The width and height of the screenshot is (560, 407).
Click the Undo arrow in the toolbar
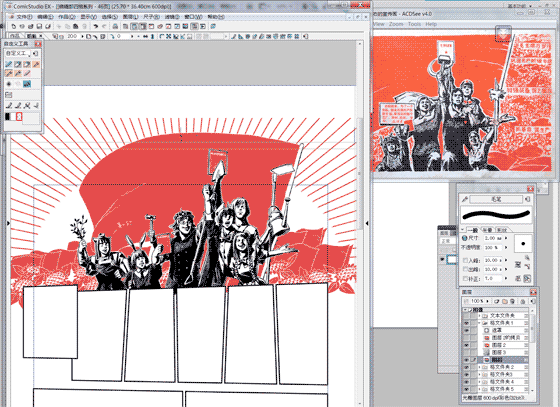click(95, 26)
